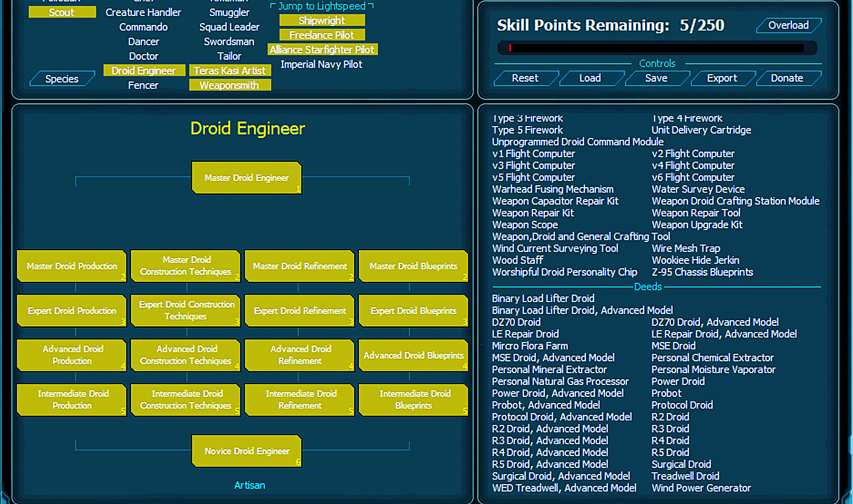Click the Donate button
The image size is (853, 504).
(787, 78)
